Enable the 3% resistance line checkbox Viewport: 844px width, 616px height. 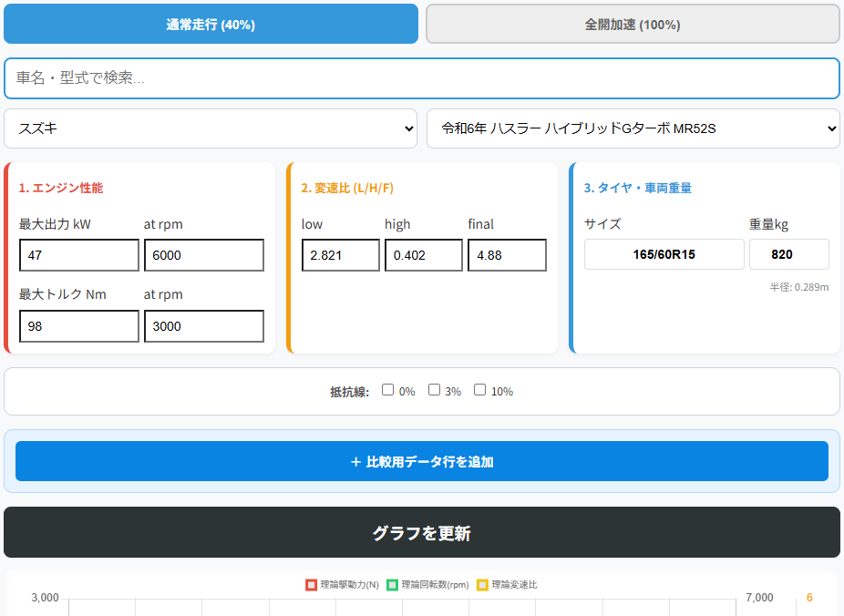pyautogui.click(x=435, y=390)
